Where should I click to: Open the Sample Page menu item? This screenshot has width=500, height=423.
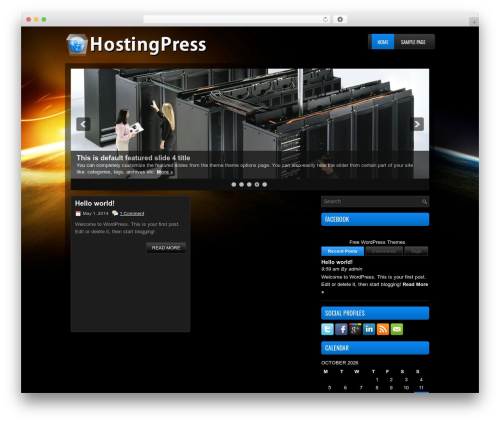pos(413,42)
